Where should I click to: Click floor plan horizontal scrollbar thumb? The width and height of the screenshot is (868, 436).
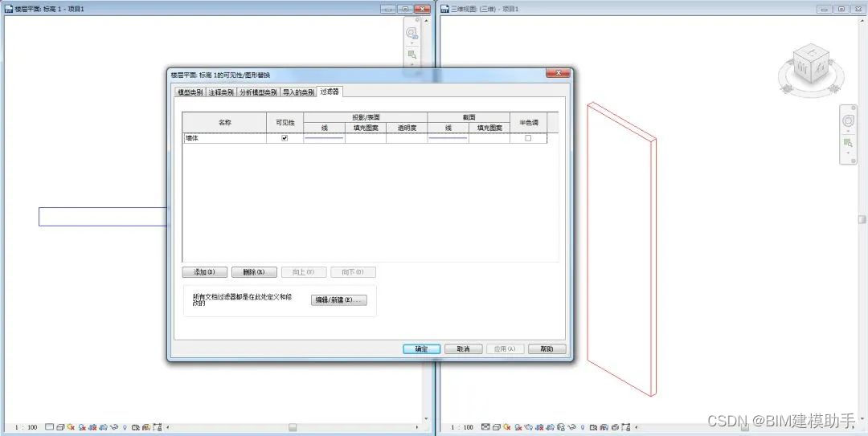pos(293,427)
